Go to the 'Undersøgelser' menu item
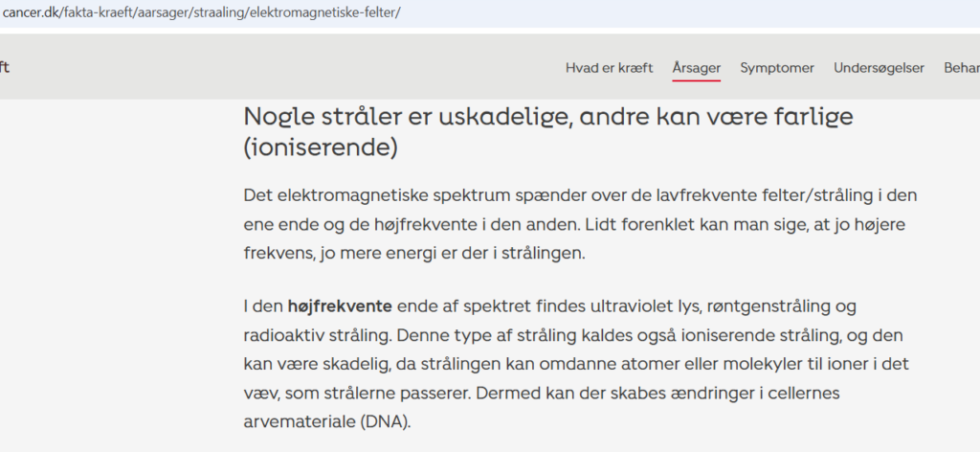 click(x=879, y=68)
